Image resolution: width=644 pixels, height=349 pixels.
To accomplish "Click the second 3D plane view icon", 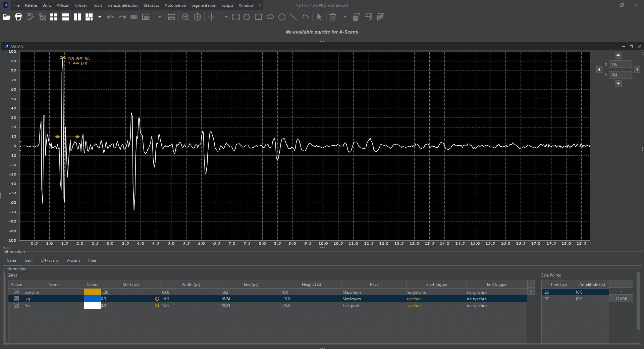I will 368,17.
